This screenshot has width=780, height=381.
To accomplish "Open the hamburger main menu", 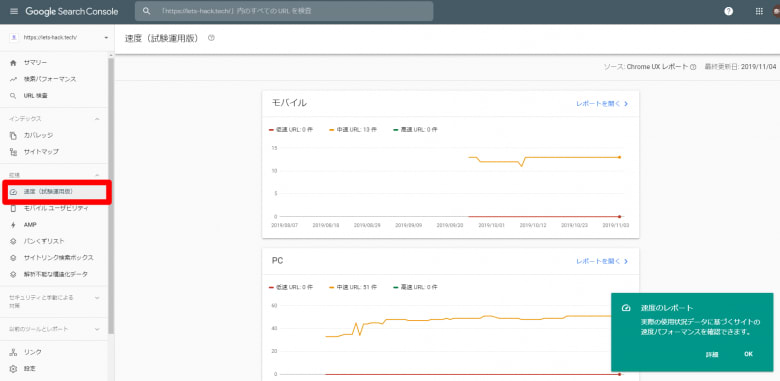I will 13,11.
